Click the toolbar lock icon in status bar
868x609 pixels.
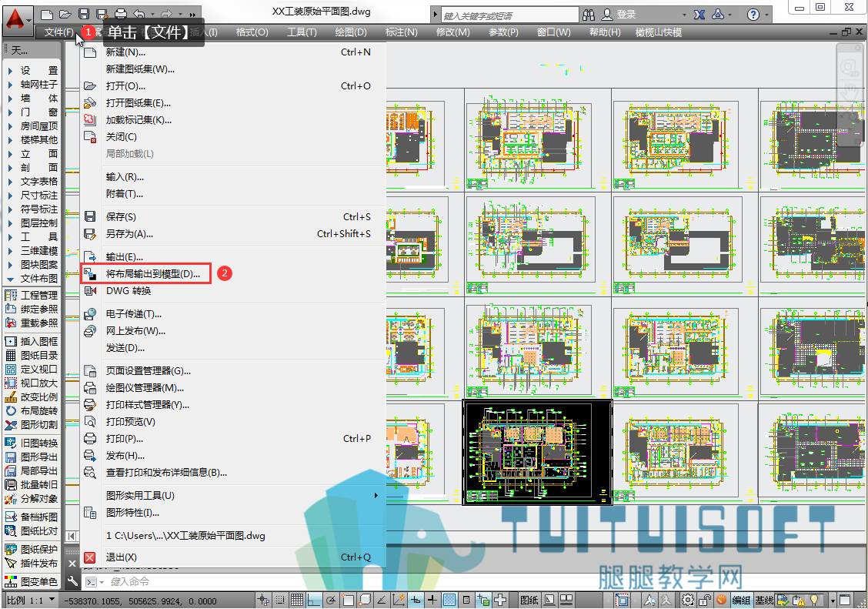tap(705, 600)
